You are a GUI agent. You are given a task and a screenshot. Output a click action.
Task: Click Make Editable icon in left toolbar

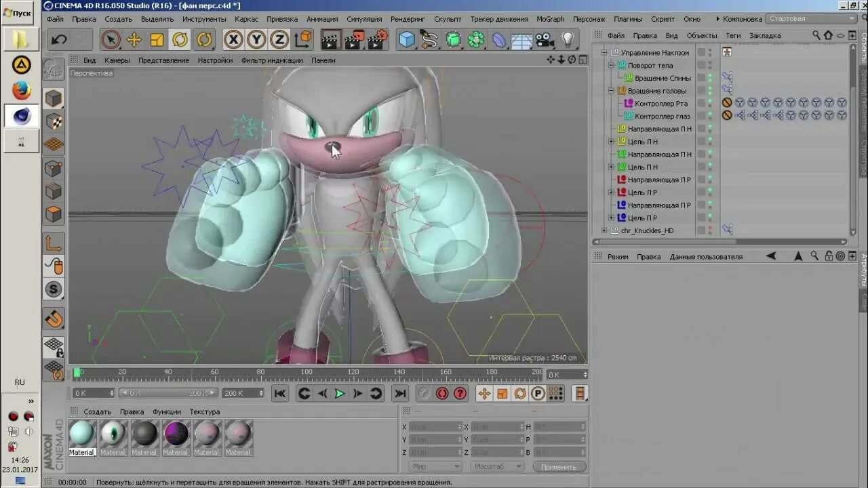pyautogui.click(x=54, y=69)
